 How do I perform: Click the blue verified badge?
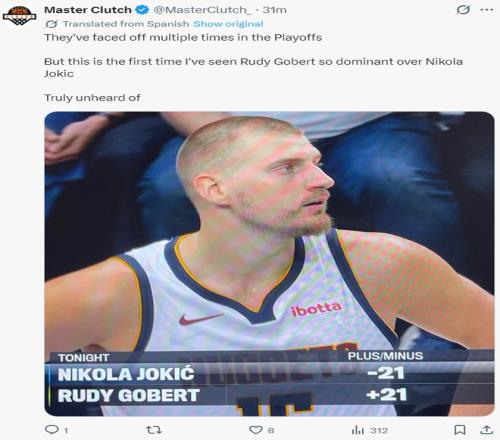[x=143, y=10]
